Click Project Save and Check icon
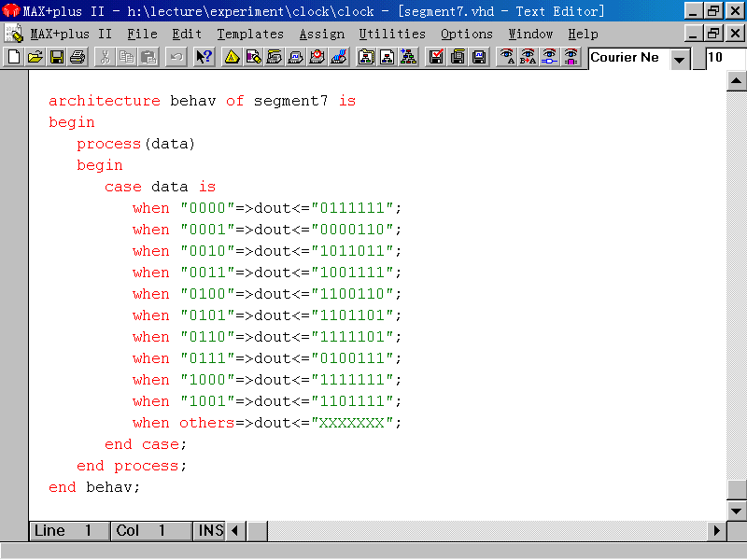The width and height of the screenshot is (747, 560). tap(436, 57)
